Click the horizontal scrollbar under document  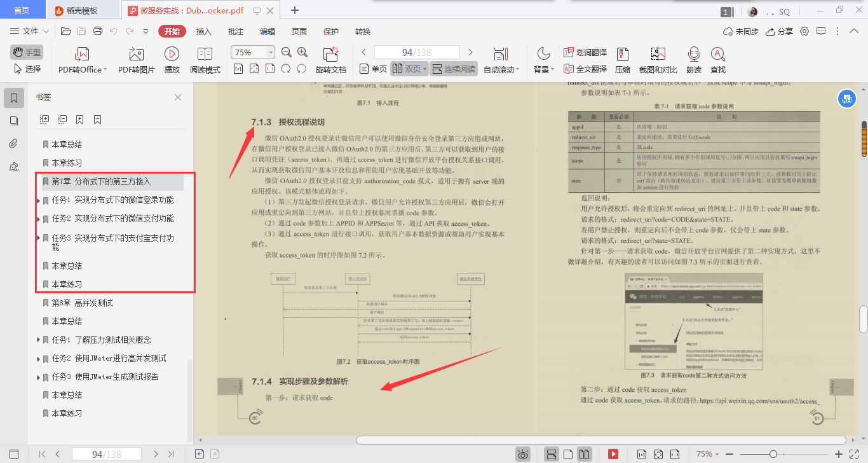tap(601, 439)
